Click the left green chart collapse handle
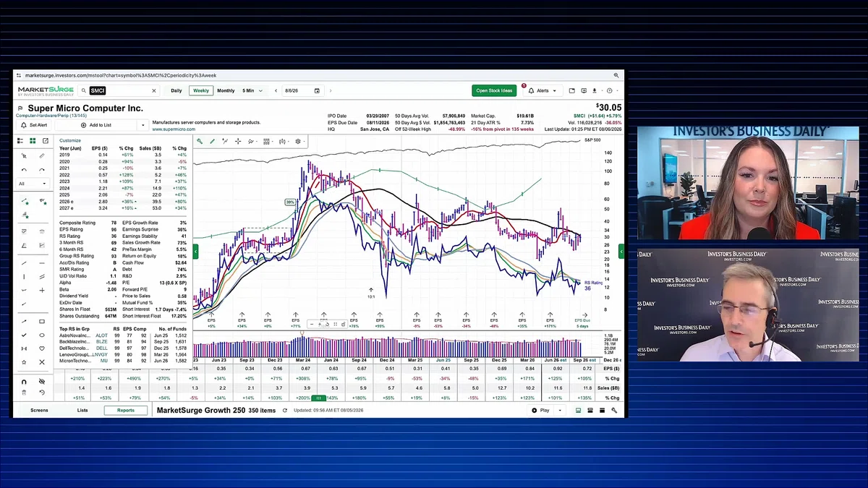868x488 pixels. (195, 251)
